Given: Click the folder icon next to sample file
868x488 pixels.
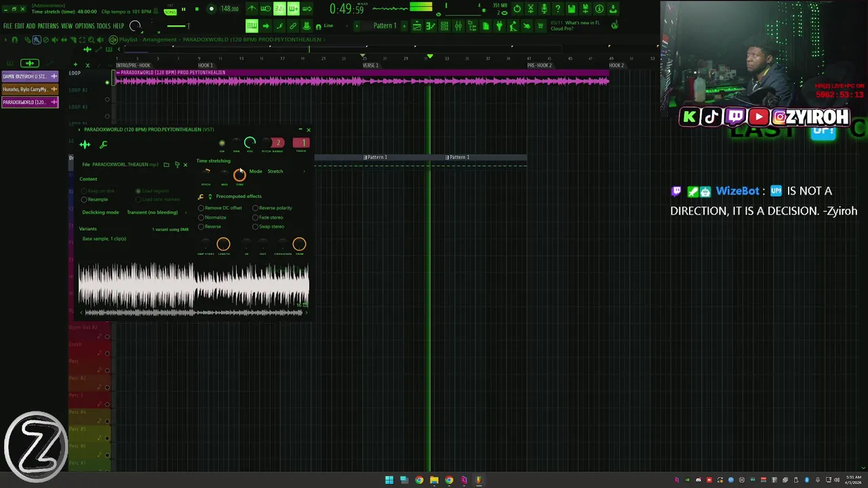Looking at the screenshot, I should 166,165.
